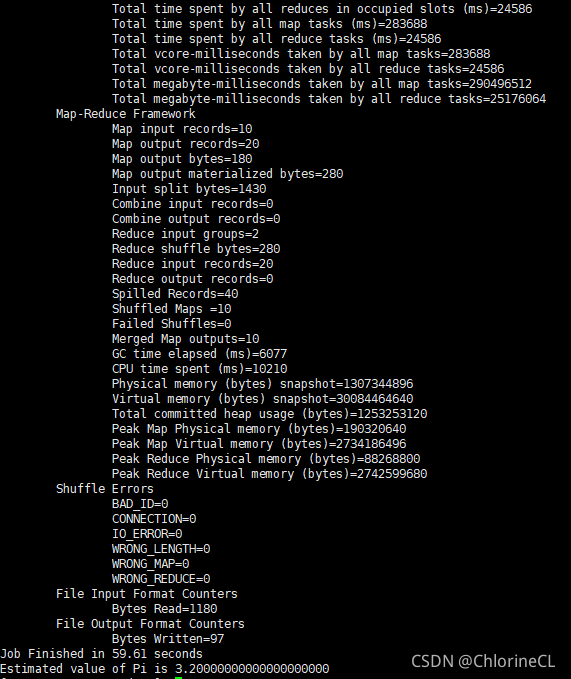Click the 'Shuffle Errors' heading

[105, 488]
